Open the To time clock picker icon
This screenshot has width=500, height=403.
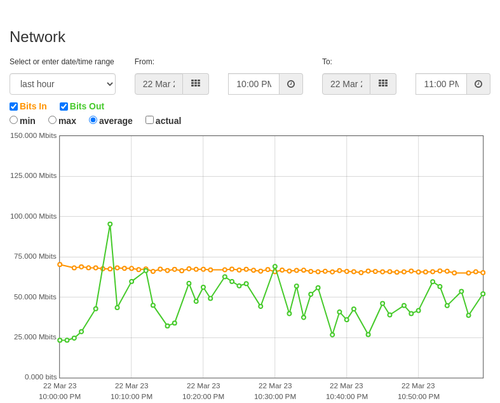point(478,84)
